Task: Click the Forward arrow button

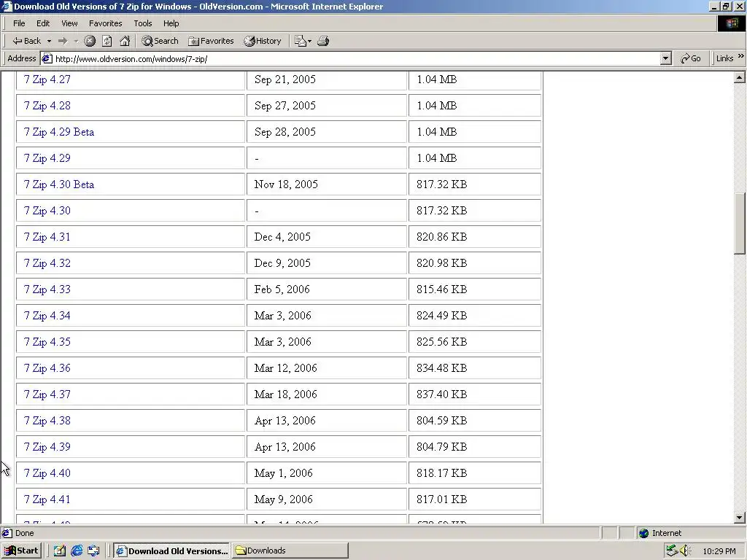Action: pos(63,41)
